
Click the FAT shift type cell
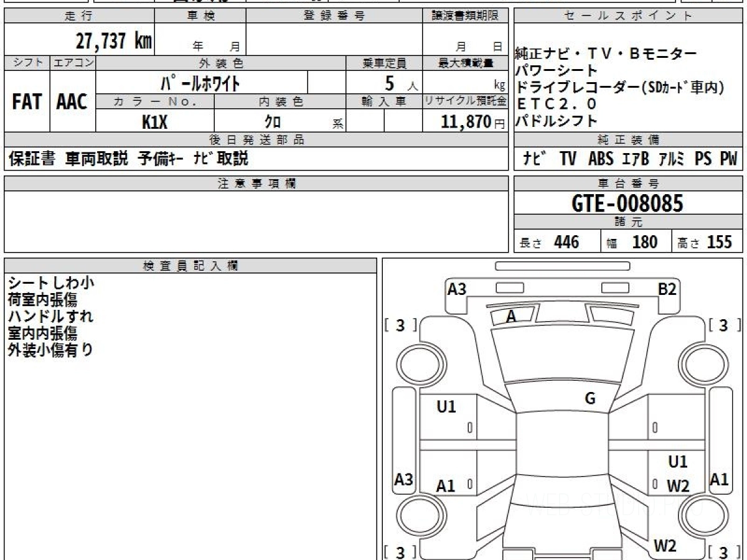coord(27,101)
